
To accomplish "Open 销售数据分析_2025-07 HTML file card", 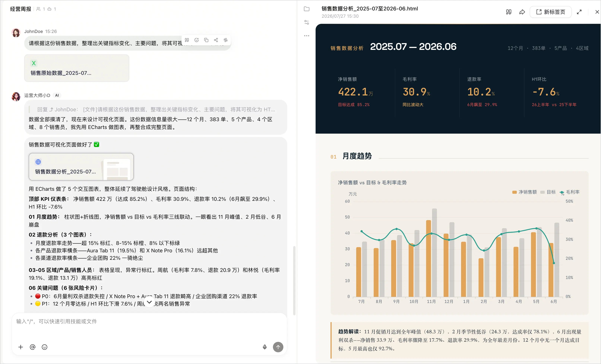I will [x=81, y=167].
